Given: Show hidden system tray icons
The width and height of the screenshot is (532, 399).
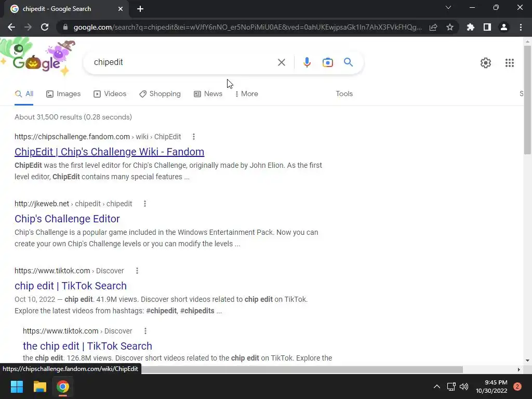Looking at the screenshot, I should pos(436,387).
